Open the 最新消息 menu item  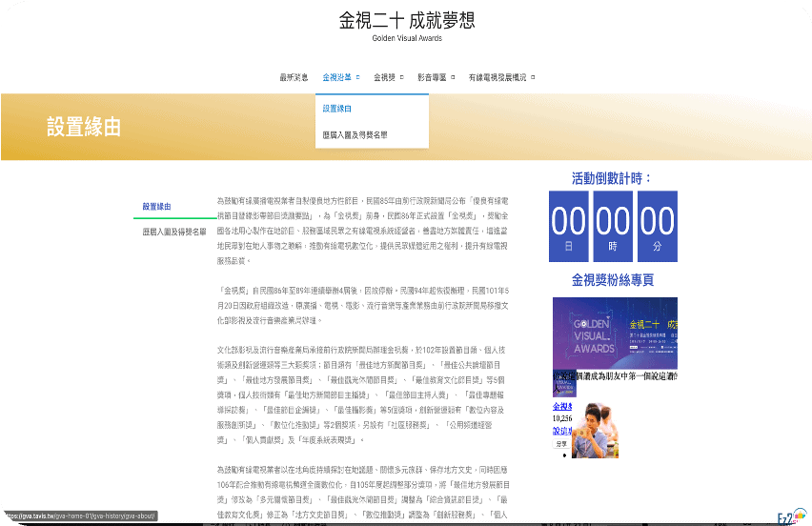294,77
